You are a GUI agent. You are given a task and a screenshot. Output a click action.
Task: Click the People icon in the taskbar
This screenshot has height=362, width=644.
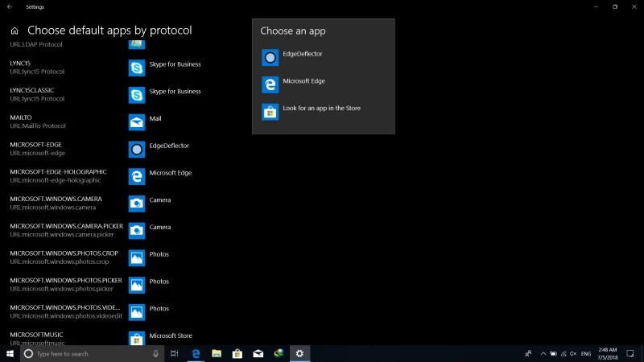[x=528, y=353]
